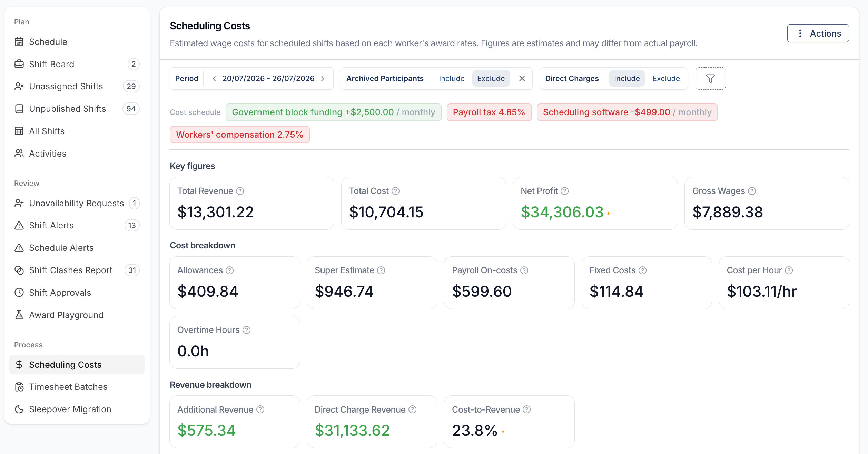868x454 pixels.
Task: Open the Actions menu
Action: tap(818, 33)
